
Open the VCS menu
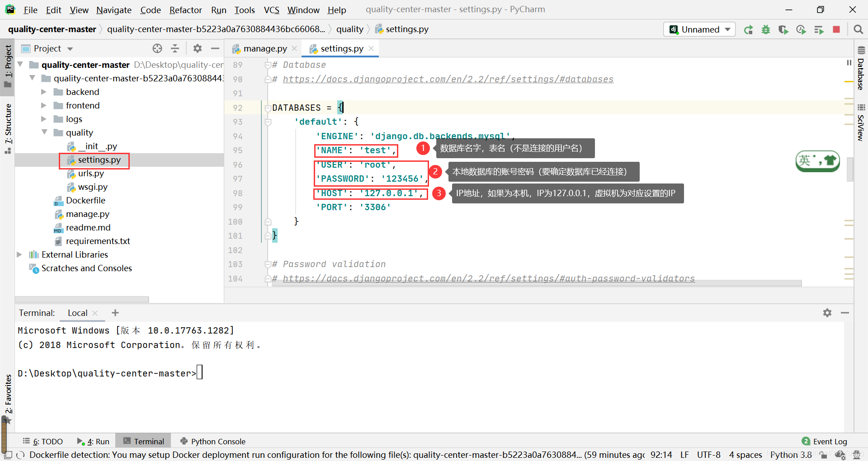pyautogui.click(x=272, y=9)
